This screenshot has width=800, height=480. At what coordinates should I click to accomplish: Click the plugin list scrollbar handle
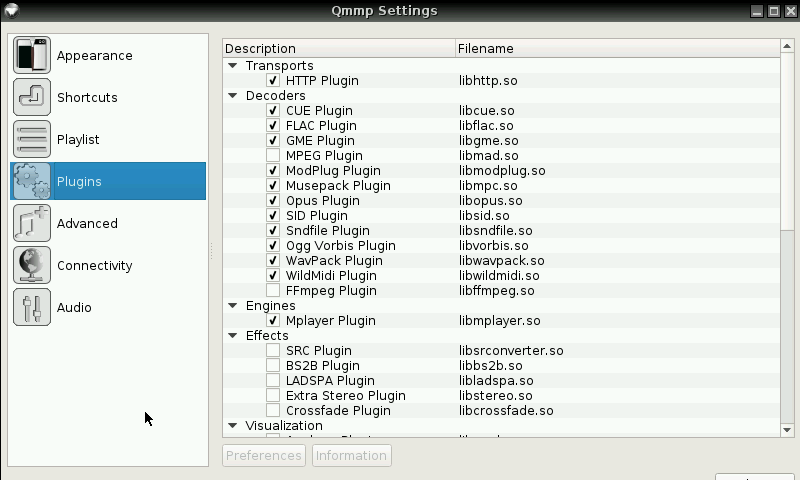tap(787, 141)
